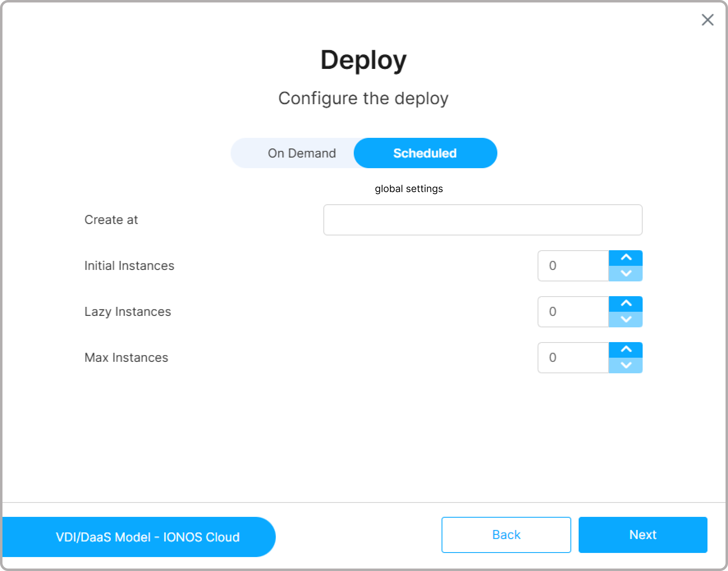728x571 pixels.
Task: Increment Lazy Instances using the up chevron
Action: 625,304
